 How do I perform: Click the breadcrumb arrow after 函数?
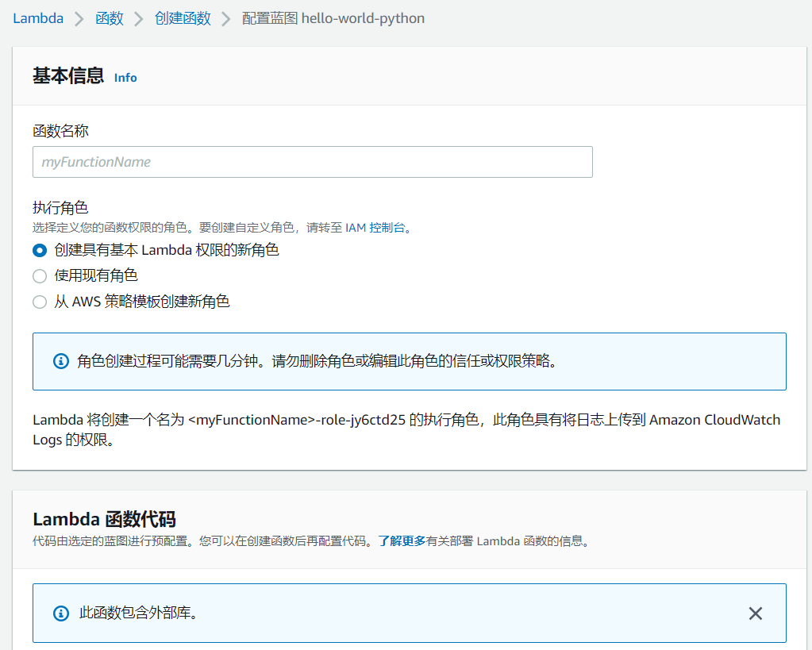coord(139,19)
